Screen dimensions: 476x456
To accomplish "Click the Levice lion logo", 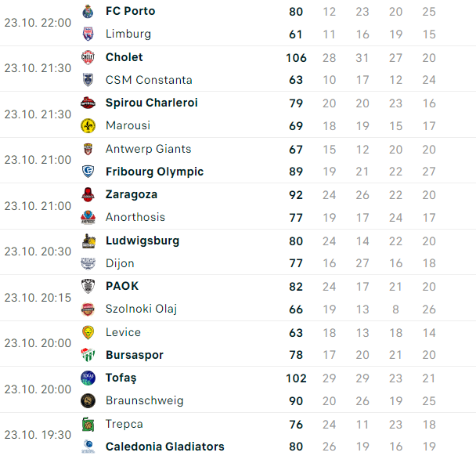I will tap(88, 332).
